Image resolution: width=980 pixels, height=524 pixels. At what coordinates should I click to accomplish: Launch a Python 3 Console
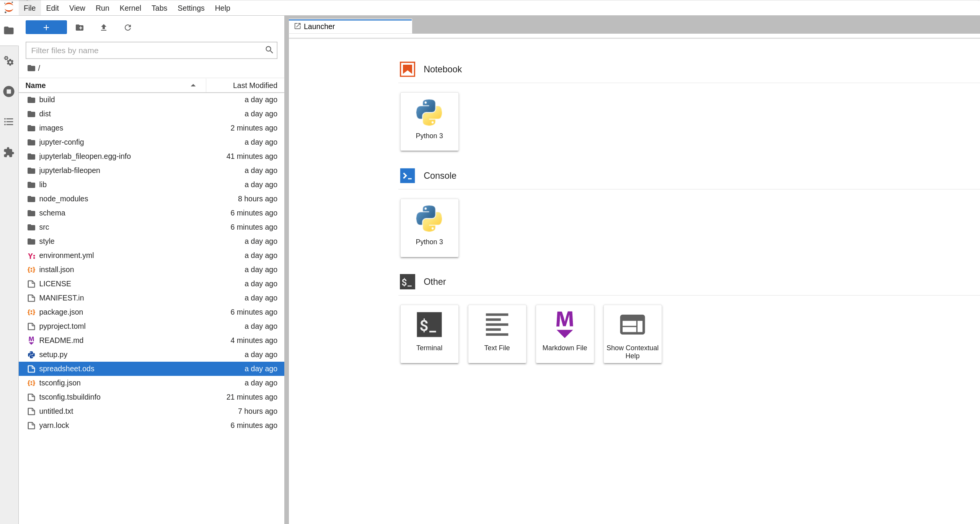[x=429, y=228]
